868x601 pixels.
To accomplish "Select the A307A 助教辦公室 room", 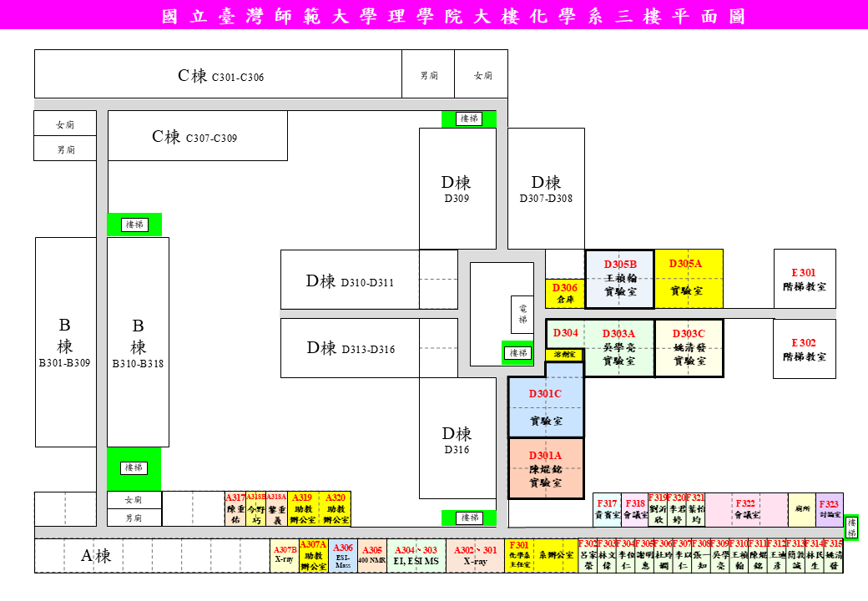I will [313, 556].
